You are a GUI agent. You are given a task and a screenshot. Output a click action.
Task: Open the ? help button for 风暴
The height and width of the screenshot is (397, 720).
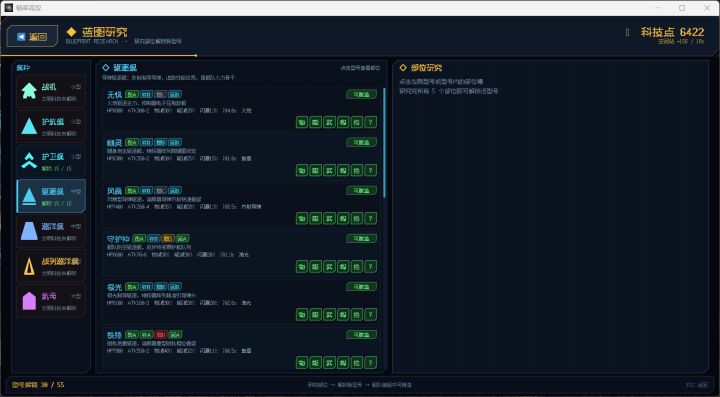point(371,218)
